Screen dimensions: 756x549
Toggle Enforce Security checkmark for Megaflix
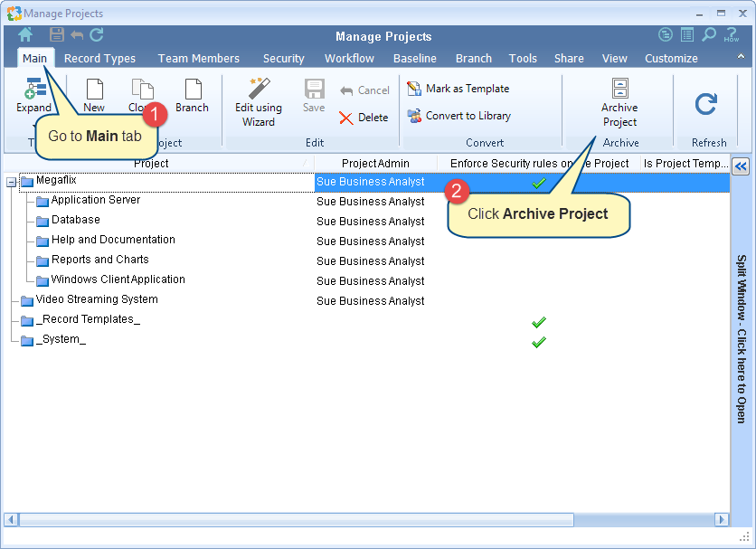539,183
